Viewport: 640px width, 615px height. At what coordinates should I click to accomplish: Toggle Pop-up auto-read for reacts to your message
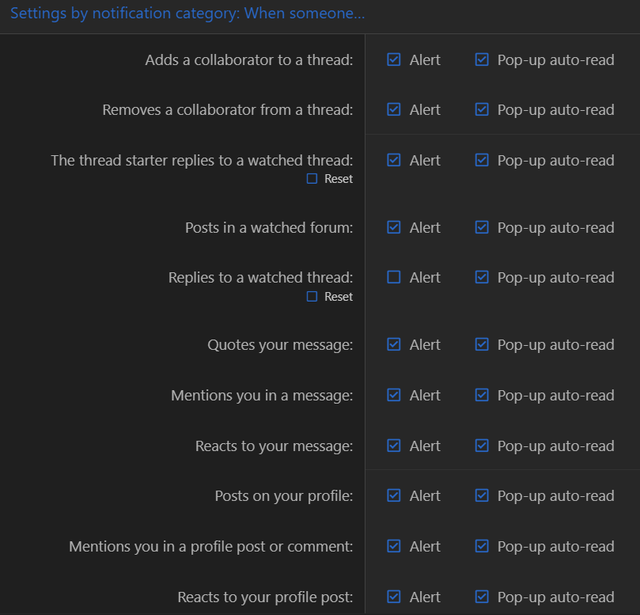482,446
